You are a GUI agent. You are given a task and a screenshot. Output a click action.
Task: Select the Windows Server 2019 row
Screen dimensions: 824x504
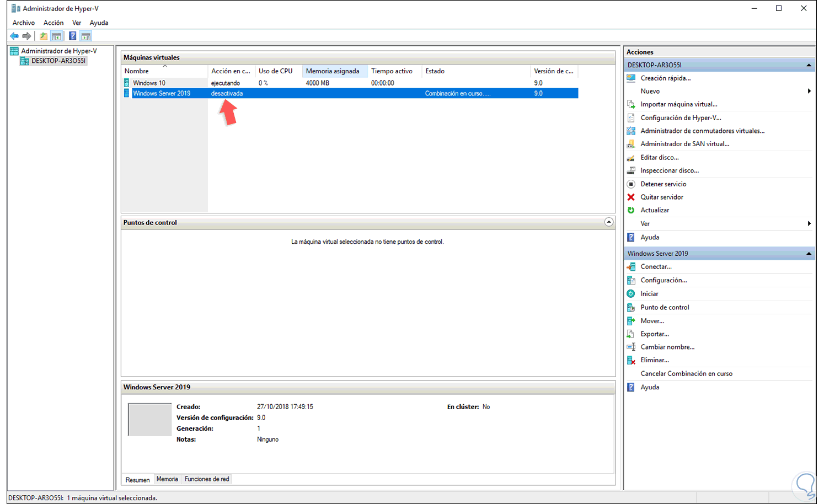coord(350,93)
